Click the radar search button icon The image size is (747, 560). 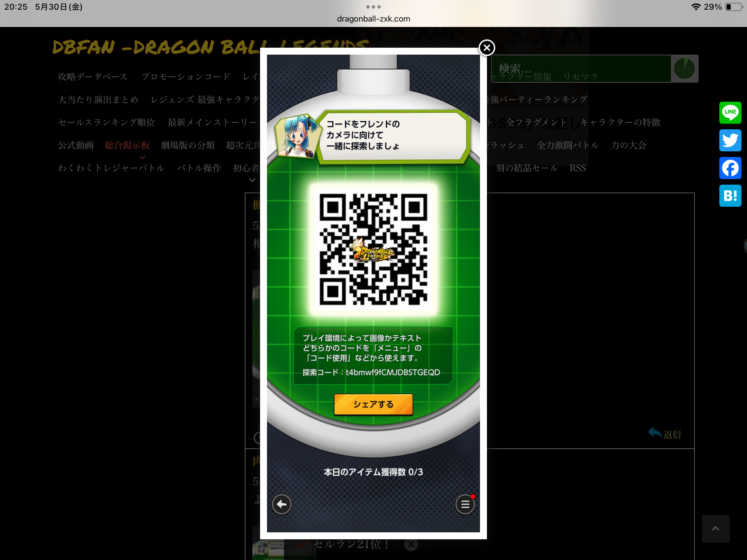[684, 68]
